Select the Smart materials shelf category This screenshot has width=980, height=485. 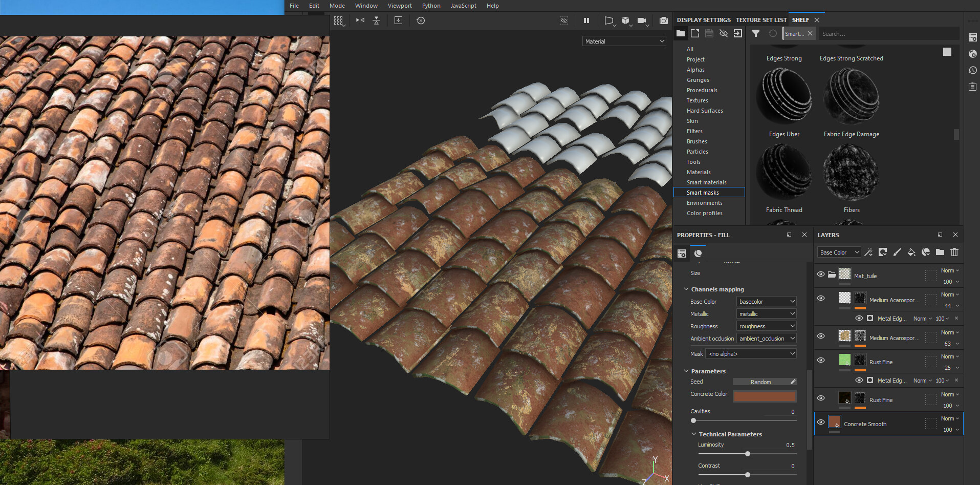point(706,182)
